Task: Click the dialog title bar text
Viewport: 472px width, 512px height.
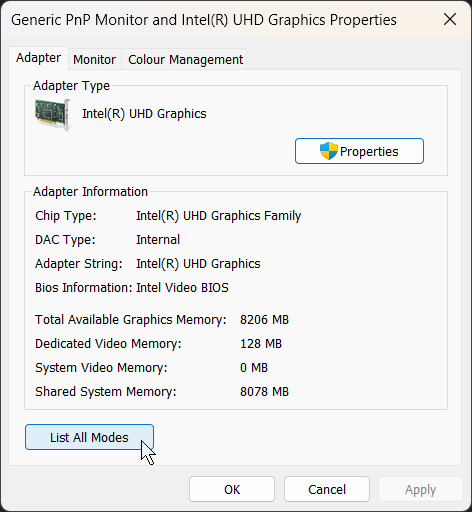Action: pos(204,20)
